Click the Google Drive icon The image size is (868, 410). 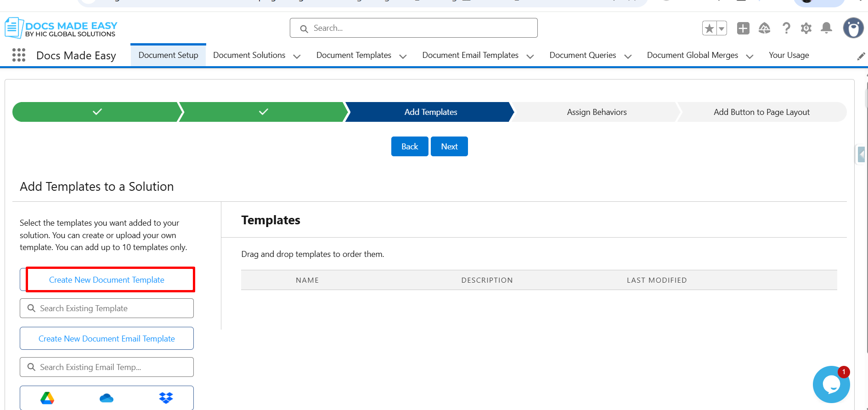pos(47,398)
